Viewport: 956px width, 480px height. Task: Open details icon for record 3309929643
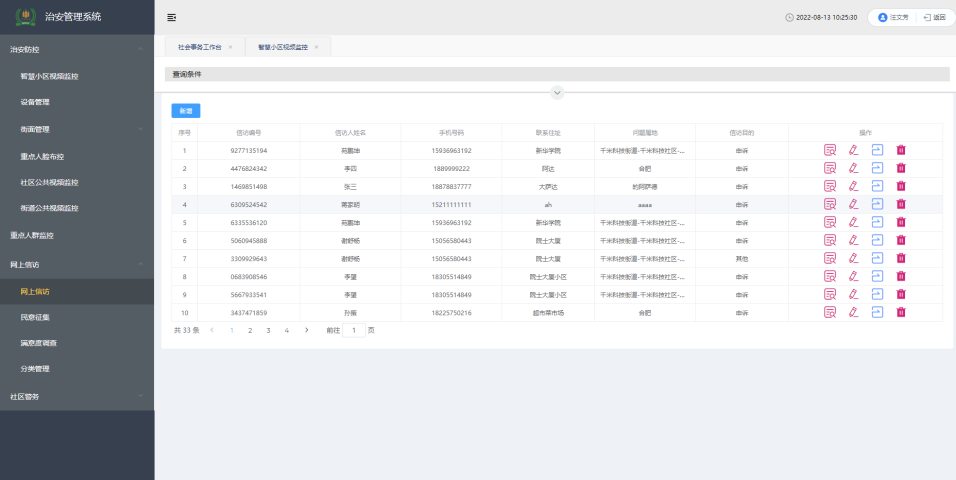pos(829,258)
